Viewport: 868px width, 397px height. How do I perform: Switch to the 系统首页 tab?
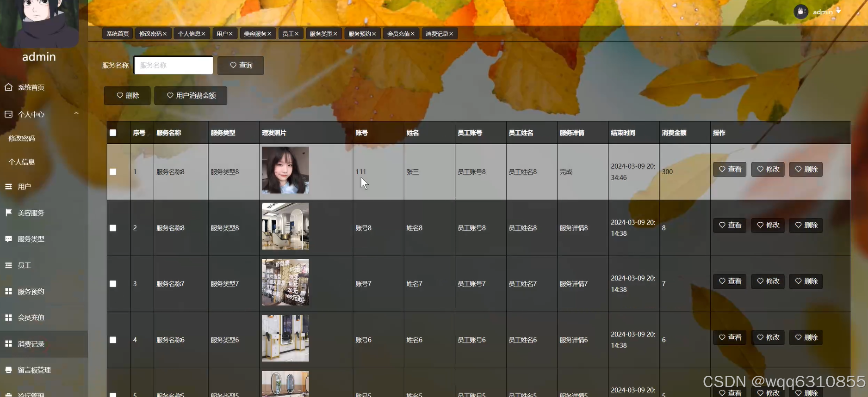click(x=118, y=34)
